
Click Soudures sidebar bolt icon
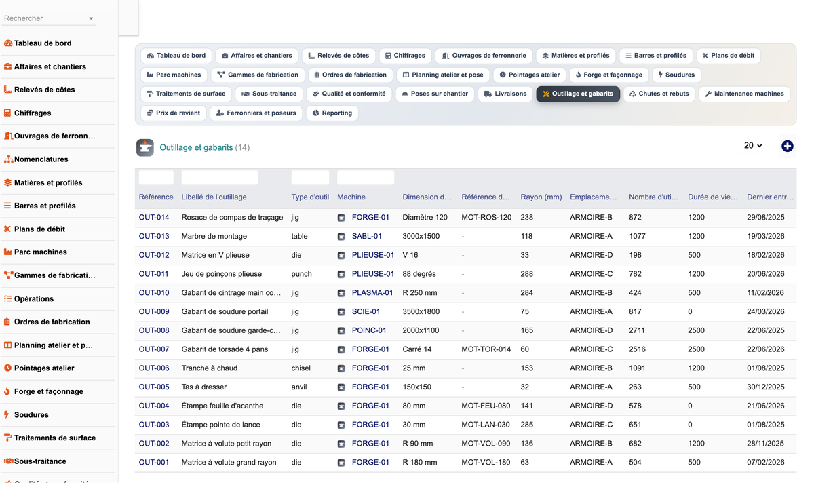[8, 414]
